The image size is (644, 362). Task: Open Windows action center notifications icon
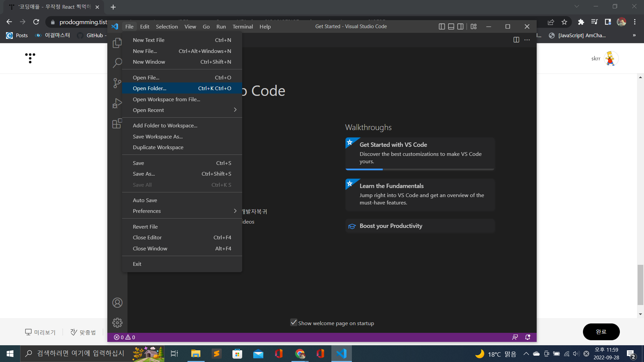tap(631, 354)
